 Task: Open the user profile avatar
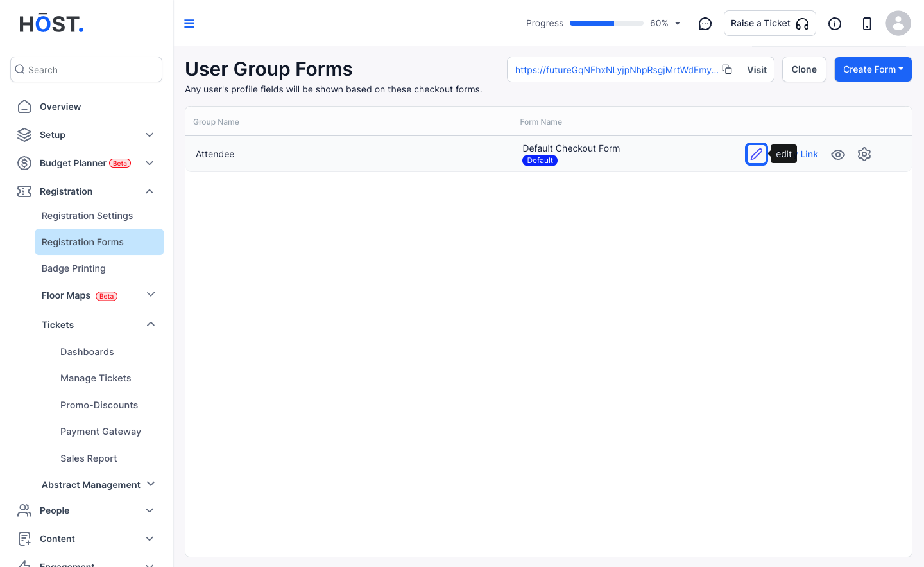pyautogui.click(x=898, y=23)
